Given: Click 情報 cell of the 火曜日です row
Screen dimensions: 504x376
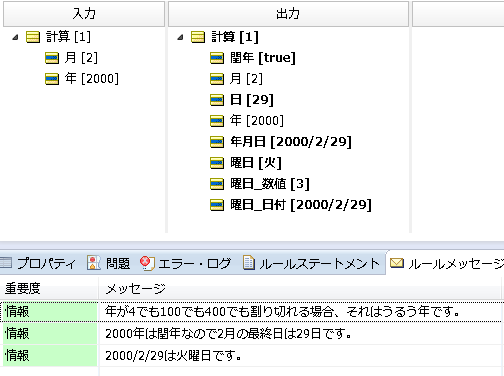Looking at the screenshot, I should click(x=49, y=356).
